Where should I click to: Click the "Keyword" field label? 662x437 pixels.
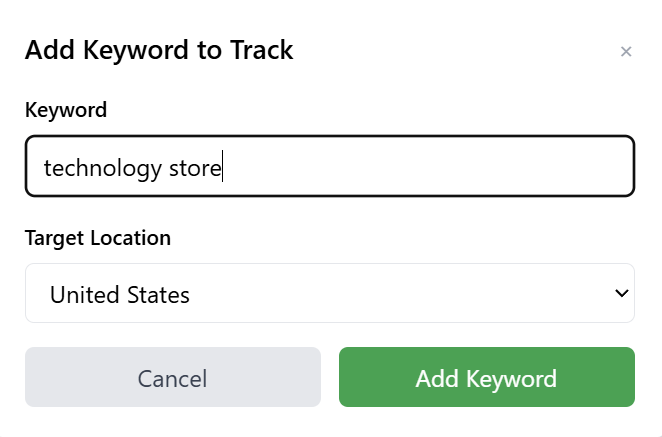click(66, 110)
